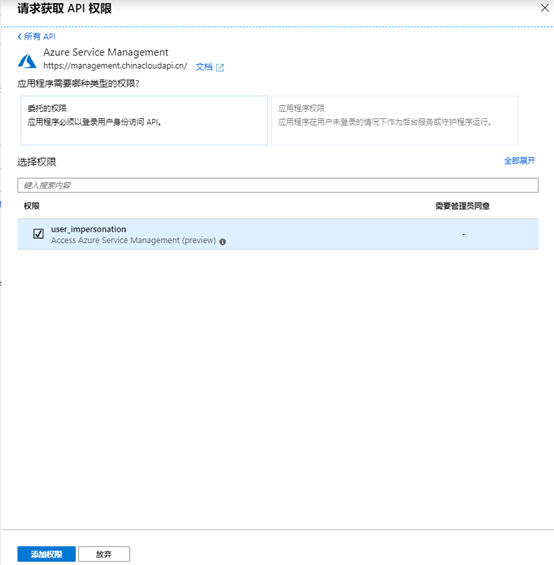This screenshot has height=565, width=554.
Task: Expand all permissions with 全部展开
Action: [519, 161]
